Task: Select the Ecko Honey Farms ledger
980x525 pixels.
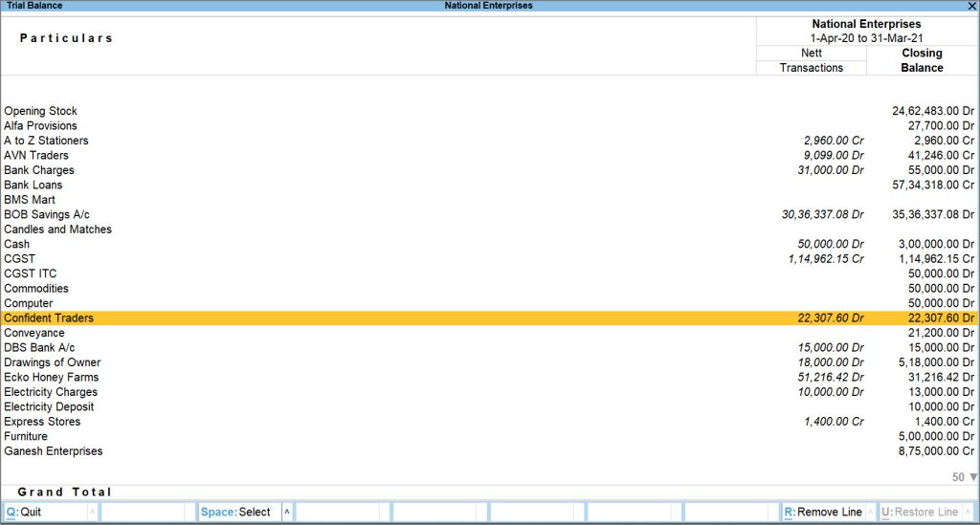Action: (51, 378)
